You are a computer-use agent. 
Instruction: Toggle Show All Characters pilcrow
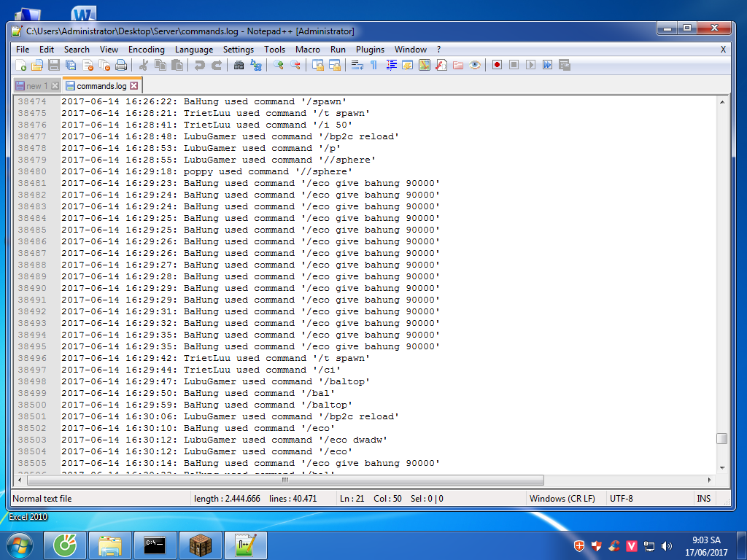click(374, 65)
